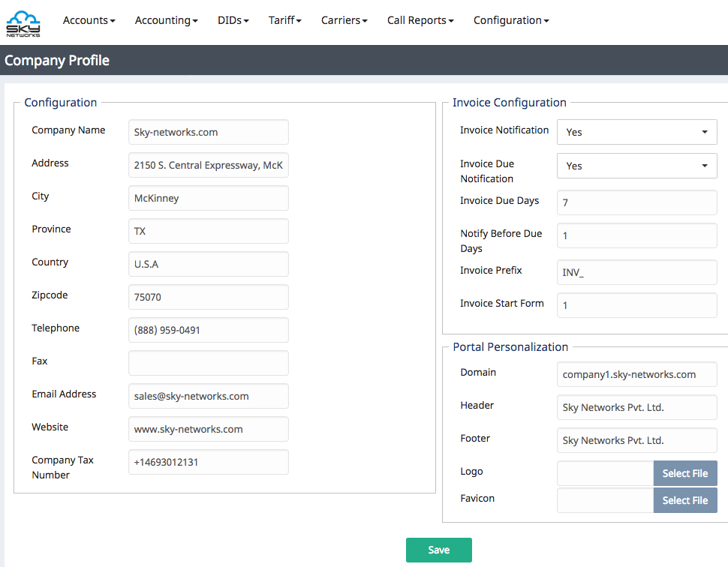Screen dimensions: 728x567
Task: Click the Favicon file path box
Action: (x=606, y=500)
